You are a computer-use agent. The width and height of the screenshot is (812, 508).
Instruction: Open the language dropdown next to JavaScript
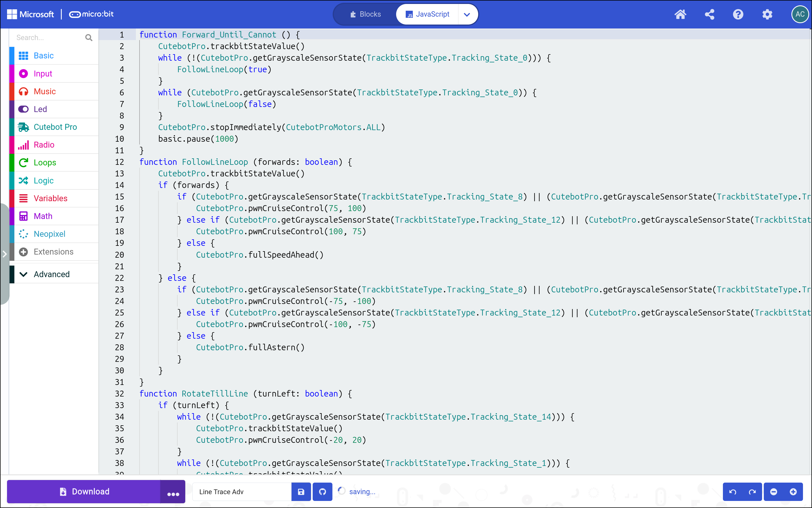(467, 14)
